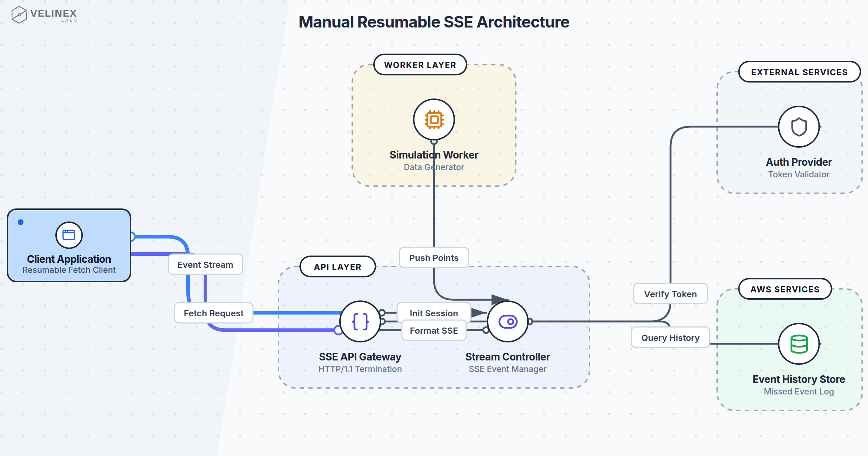
Task: Select the Data Generator subtitle text
Action: (x=434, y=167)
